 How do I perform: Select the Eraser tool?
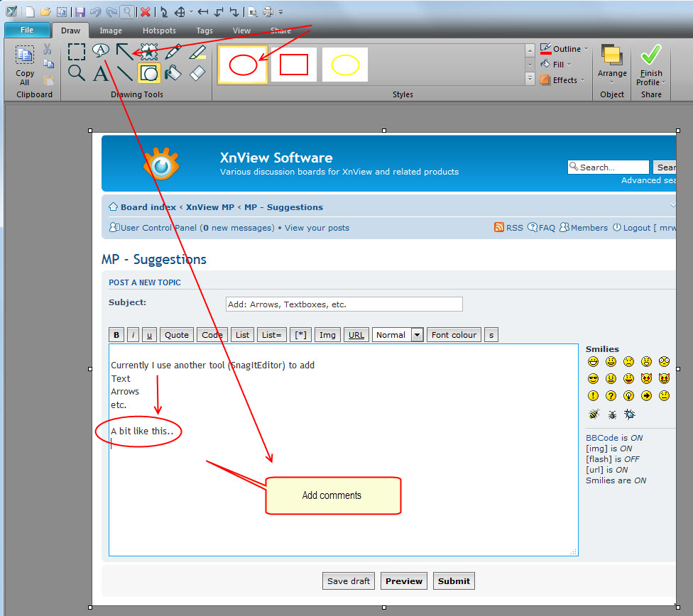(197, 73)
